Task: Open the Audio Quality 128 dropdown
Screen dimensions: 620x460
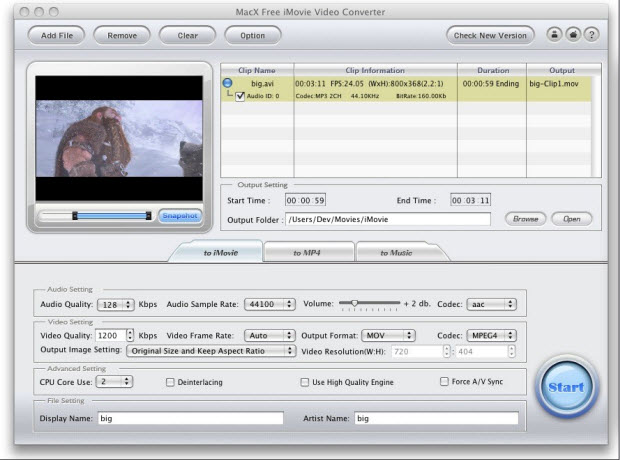Action: [x=116, y=305]
